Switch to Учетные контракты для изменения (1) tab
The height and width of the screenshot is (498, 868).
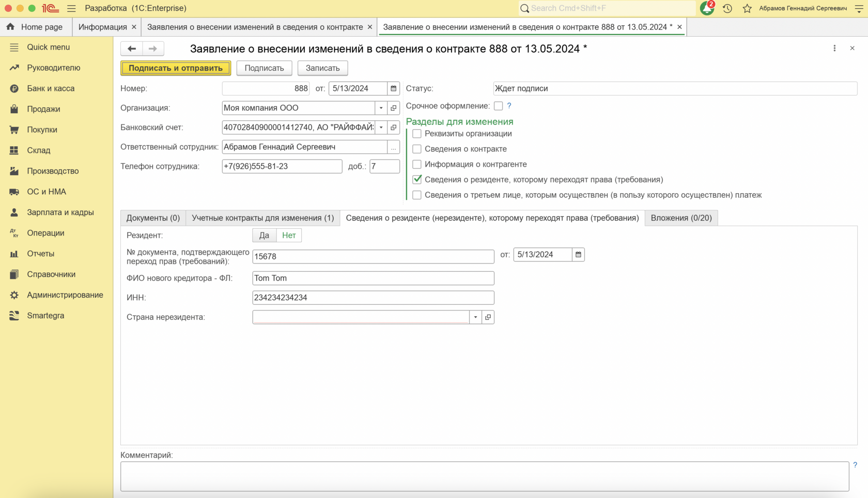[262, 218]
